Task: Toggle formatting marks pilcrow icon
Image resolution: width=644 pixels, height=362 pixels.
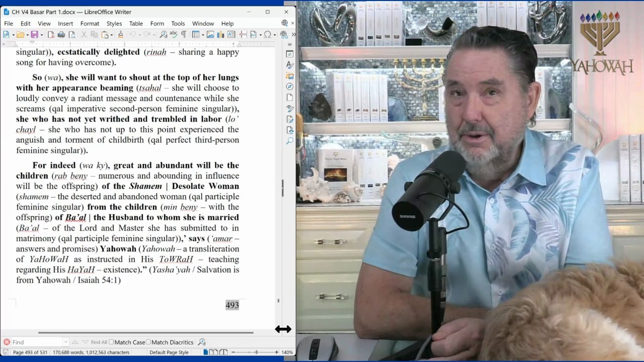Action: (x=184, y=34)
